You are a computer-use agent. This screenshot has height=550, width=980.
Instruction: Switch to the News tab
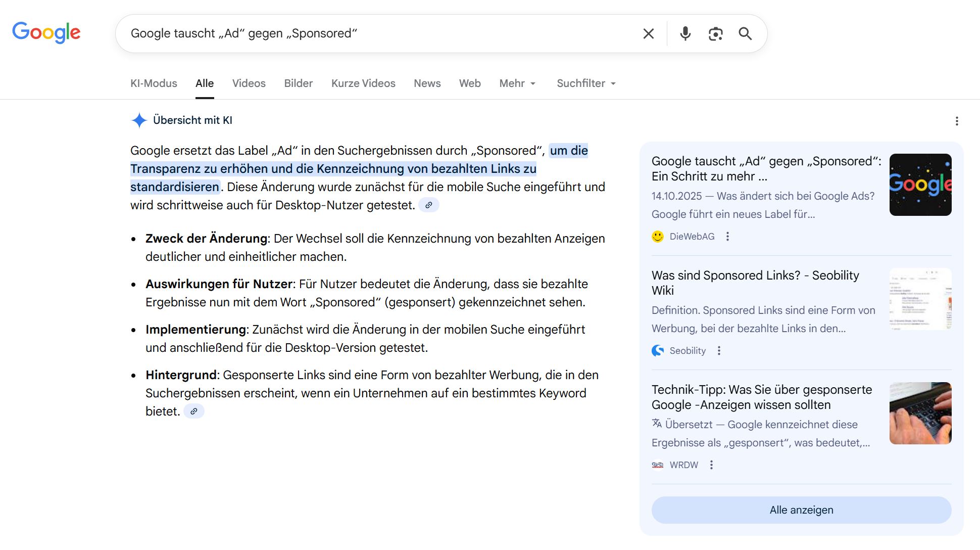[x=427, y=83]
